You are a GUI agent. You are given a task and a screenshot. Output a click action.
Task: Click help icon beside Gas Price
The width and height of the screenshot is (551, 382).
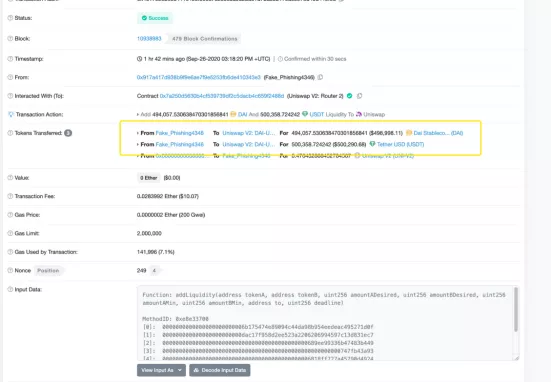click(x=10, y=215)
